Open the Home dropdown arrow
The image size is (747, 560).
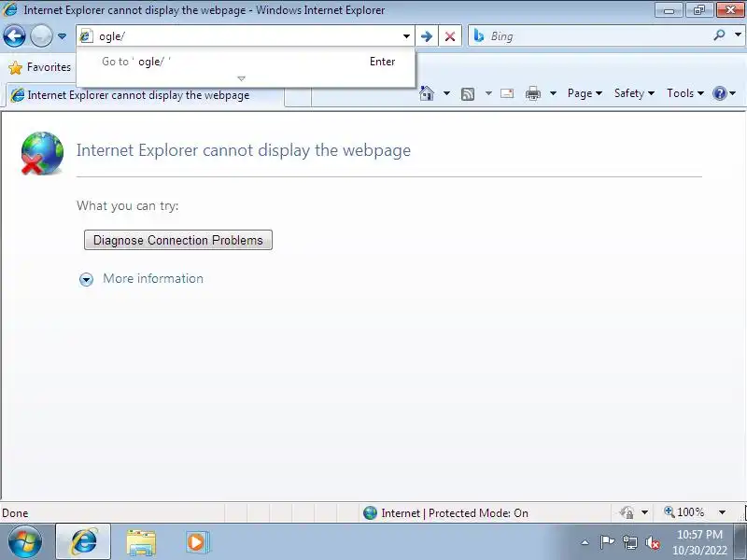click(446, 93)
